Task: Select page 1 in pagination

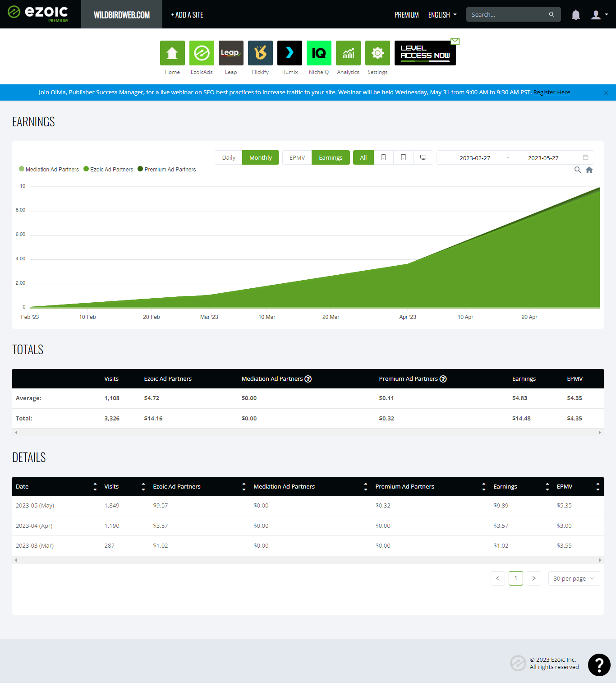Action: click(516, 578)
